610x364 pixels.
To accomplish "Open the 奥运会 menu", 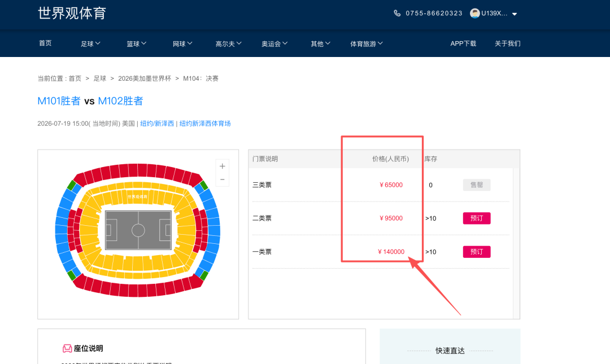I will tap(274, 43).
